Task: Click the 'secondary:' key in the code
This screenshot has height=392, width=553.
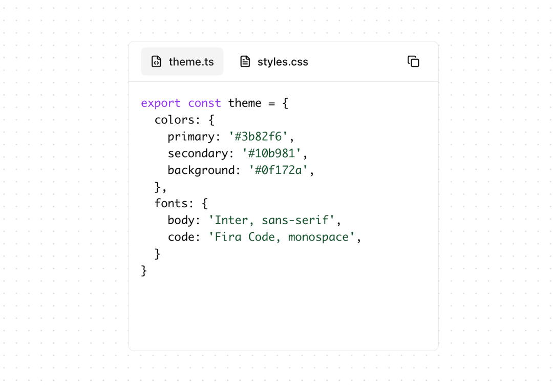Action: (x=201, y=154)
